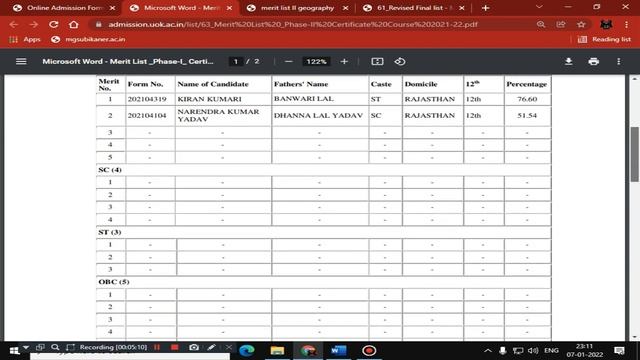
Task: Click the Name of Candidate column header
Action: pyautogui.click(x=213, y=84)
